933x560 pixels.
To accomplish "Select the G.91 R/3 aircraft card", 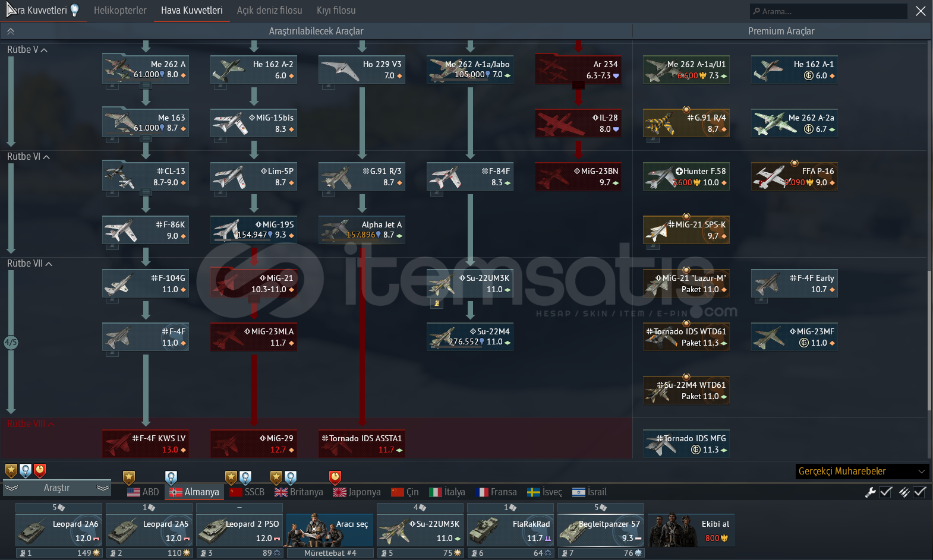I will tap(362, 176).
